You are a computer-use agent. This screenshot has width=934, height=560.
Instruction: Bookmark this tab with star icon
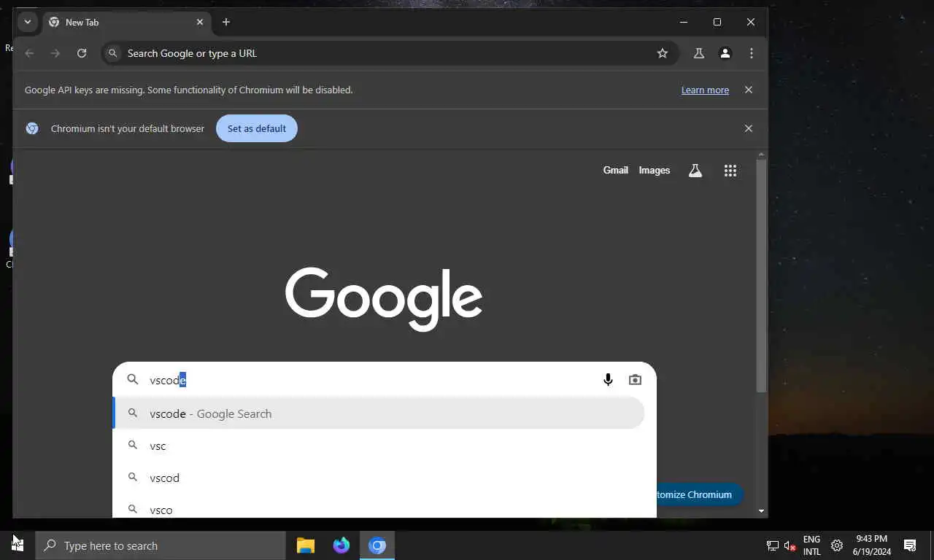(x=663, y=53)
